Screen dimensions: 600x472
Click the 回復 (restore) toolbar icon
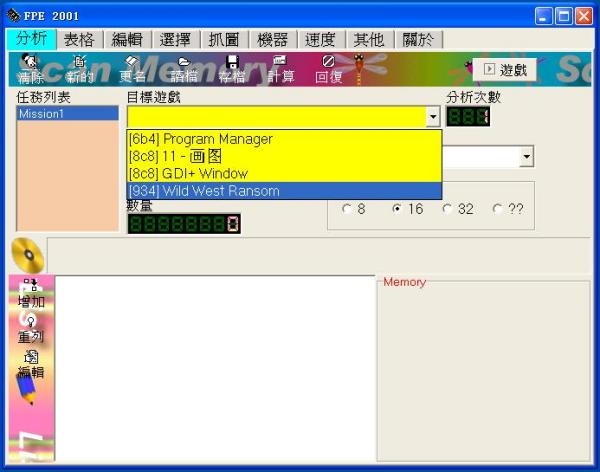pos(329,69)
